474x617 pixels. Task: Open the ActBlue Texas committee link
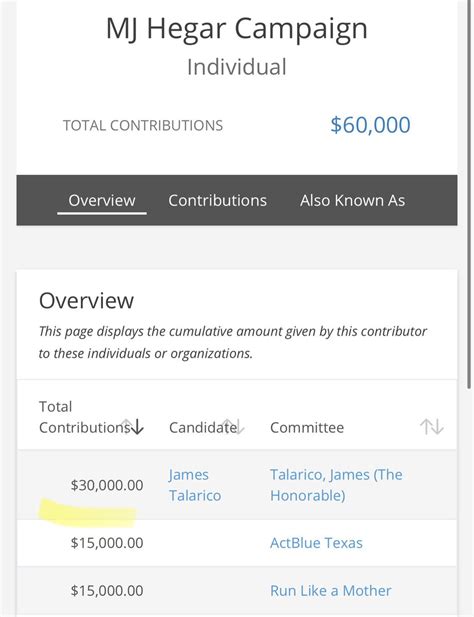[316, 543]
